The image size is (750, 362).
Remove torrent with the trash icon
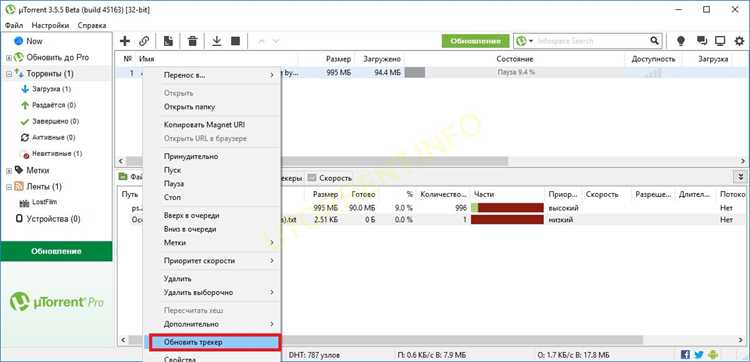point(192,41)
